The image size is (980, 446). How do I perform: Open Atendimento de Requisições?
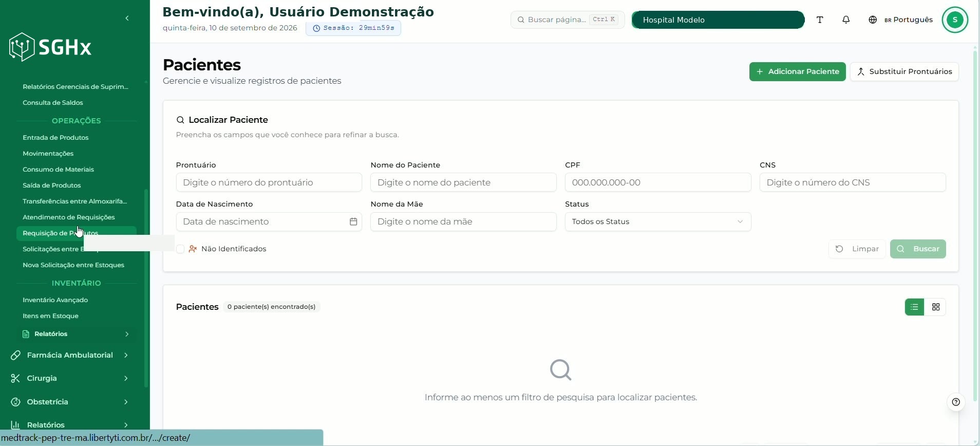pos(69,217)
